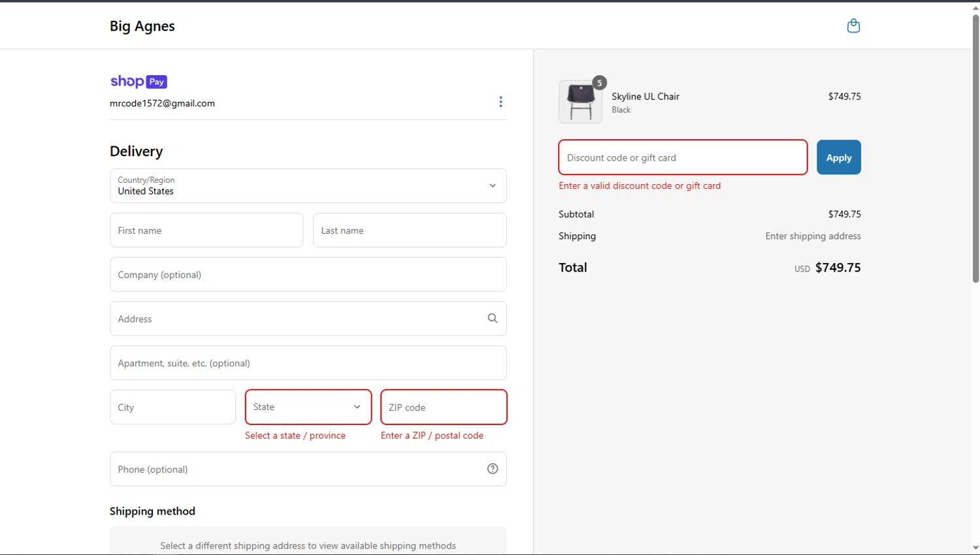Viewport: 980px width, 555px height.
Task: Click the Shop Pay logo
Action: pyautogui.click(x=139, y=82)
